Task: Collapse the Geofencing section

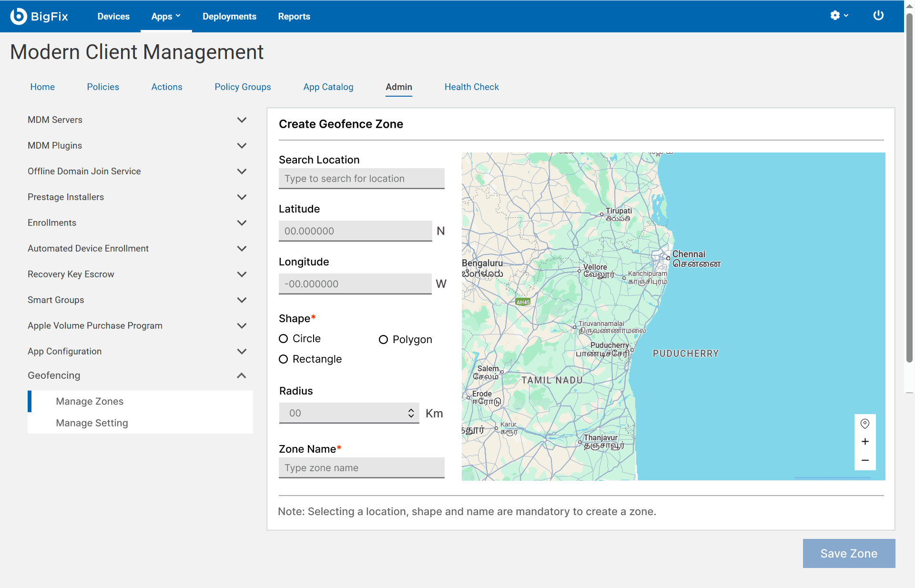Action: pyautogui.click(x=242, y=375)
